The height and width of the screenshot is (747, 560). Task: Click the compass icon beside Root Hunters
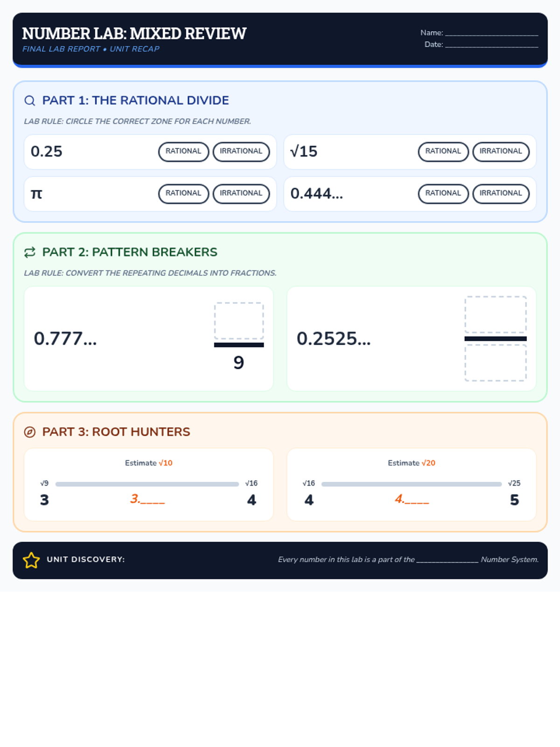coord(30,432)
